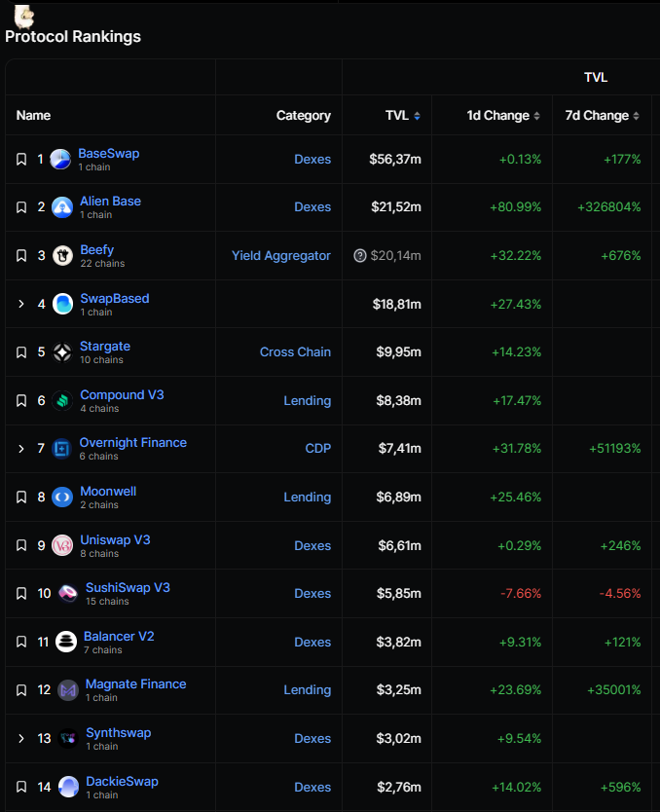660x812 pixels.
Task: Open the Compound V3 protocol link
Action: [122, 394]
